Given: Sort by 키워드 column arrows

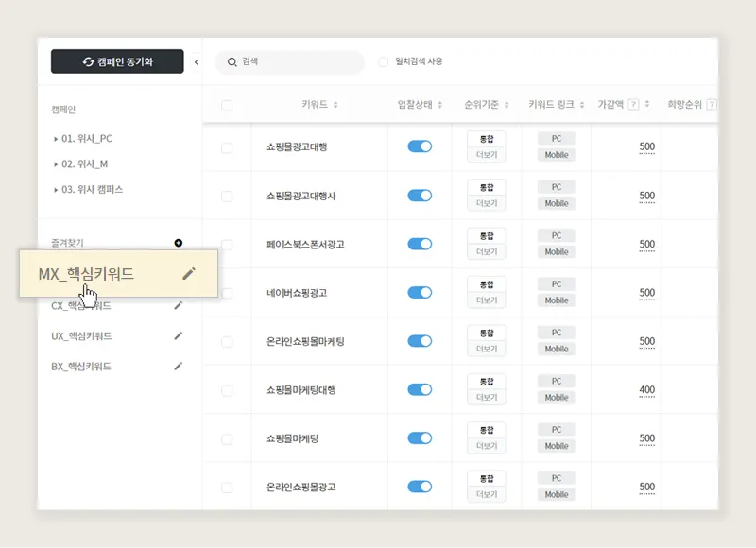Looking at the screenshot, I should [x=335, y=105].
